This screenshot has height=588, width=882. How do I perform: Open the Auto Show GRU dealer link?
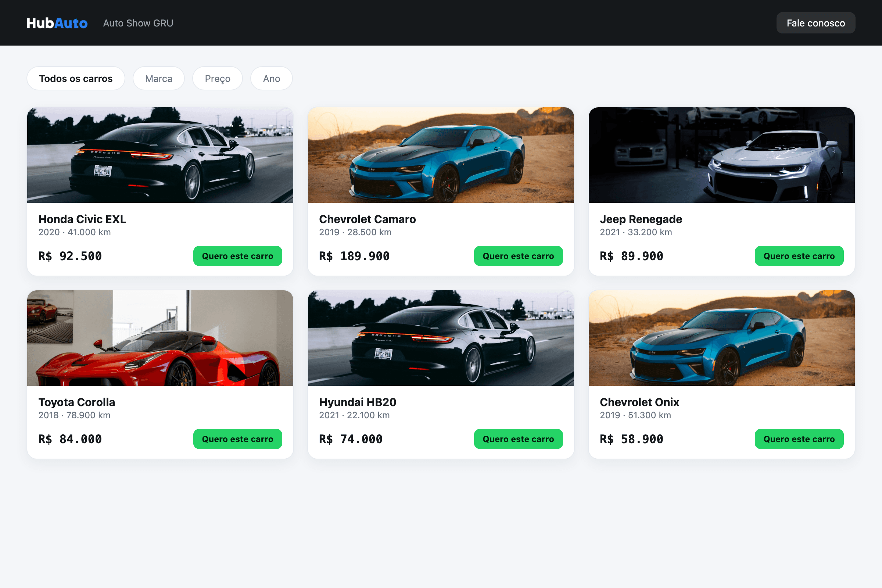tap(138, 23)
